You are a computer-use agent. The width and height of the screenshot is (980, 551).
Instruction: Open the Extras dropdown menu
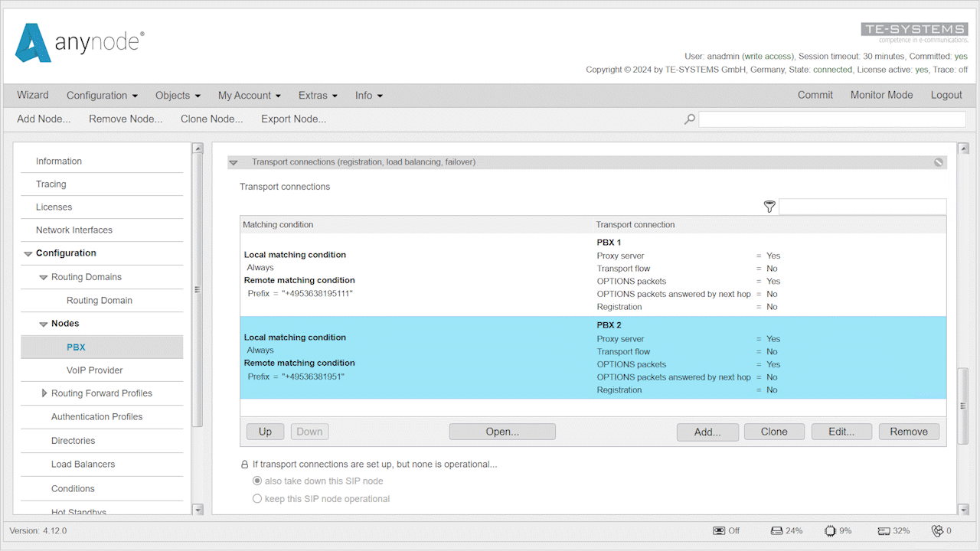(x=318, y=96)
